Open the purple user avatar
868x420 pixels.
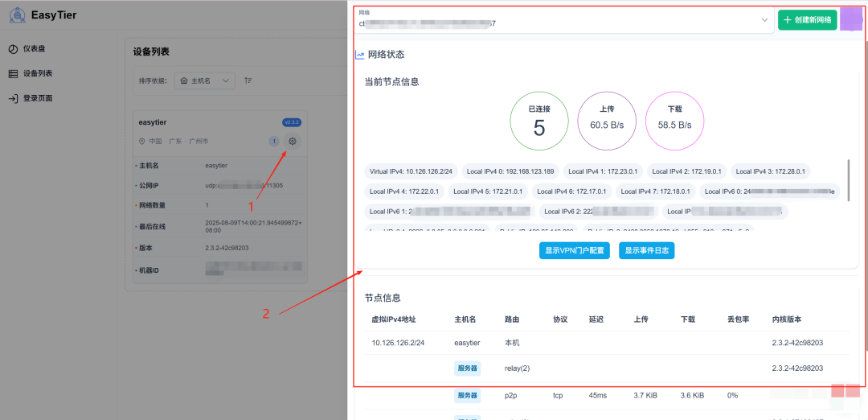coord(851,19)
